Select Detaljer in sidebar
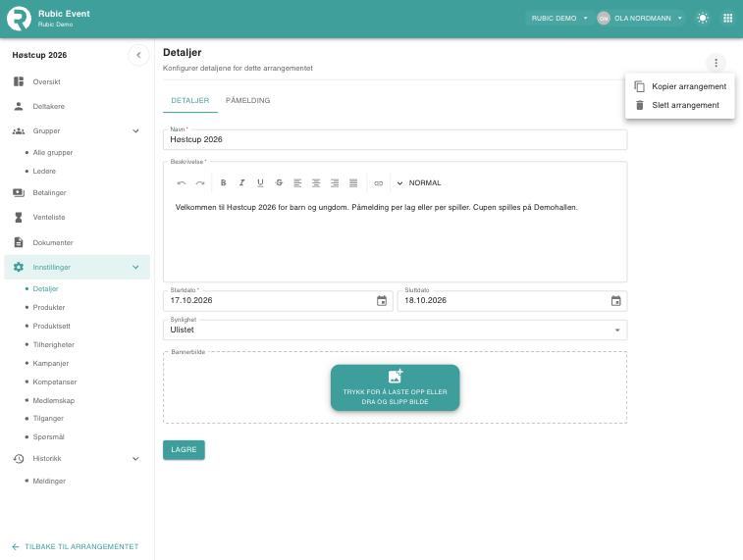Image resolution: width=743 pixels, height=560 pixels. 45,288
